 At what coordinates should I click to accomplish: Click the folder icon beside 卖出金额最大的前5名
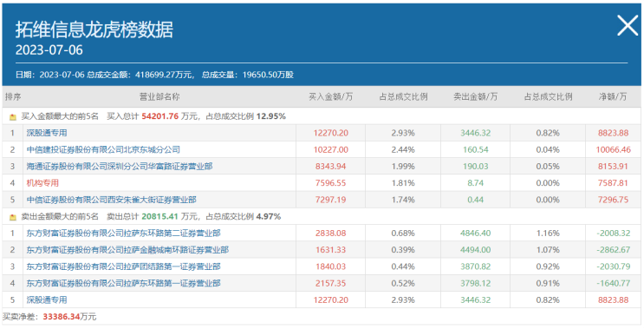(x=13, y=217)
